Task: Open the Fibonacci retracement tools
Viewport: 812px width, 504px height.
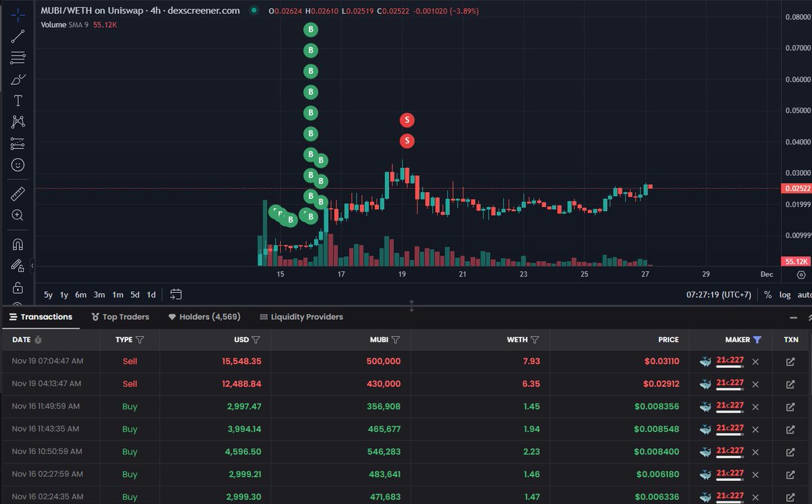Action: click(18, 58)
